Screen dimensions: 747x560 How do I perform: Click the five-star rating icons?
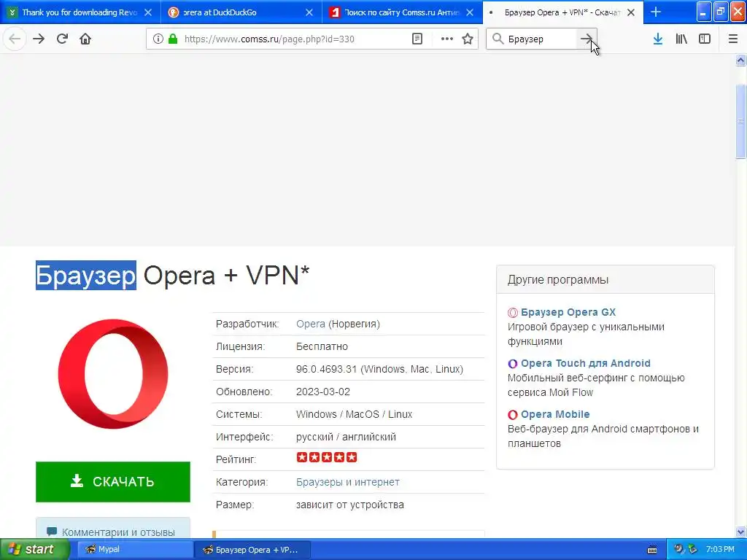[326, 458]
